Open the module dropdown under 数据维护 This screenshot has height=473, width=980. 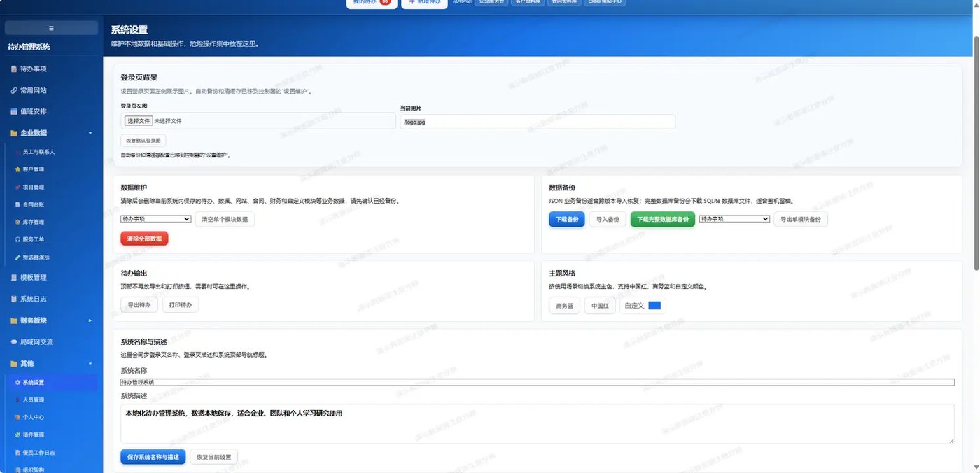coord(156,219)
